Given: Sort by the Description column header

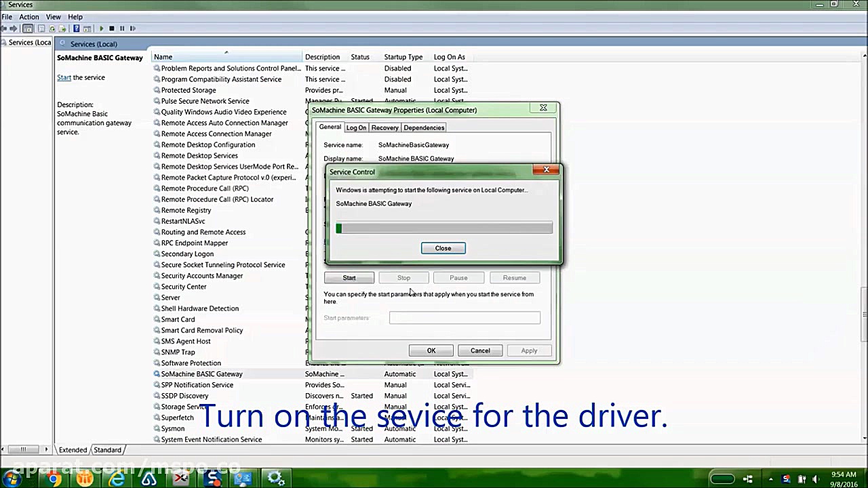Looking at the screenshot, I should 325,57.
